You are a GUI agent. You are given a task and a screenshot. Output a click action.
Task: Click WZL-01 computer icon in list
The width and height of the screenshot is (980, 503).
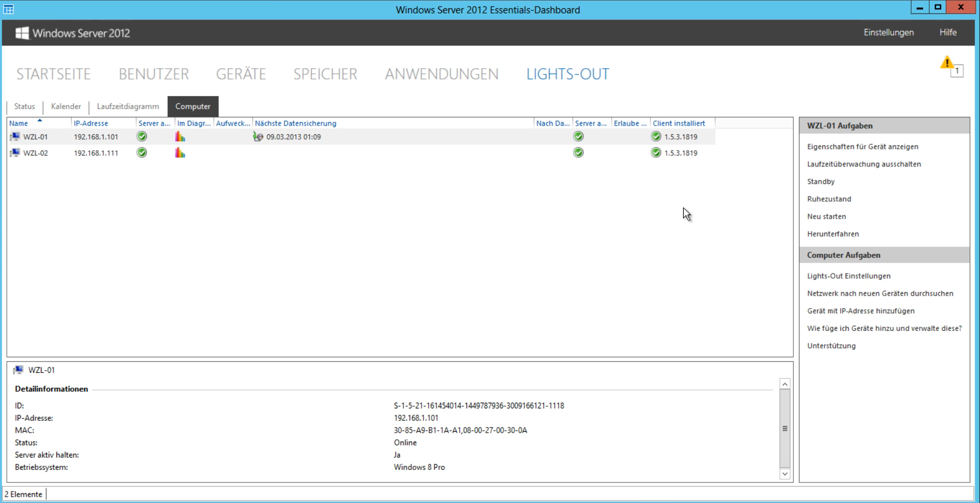pos(15,137)
